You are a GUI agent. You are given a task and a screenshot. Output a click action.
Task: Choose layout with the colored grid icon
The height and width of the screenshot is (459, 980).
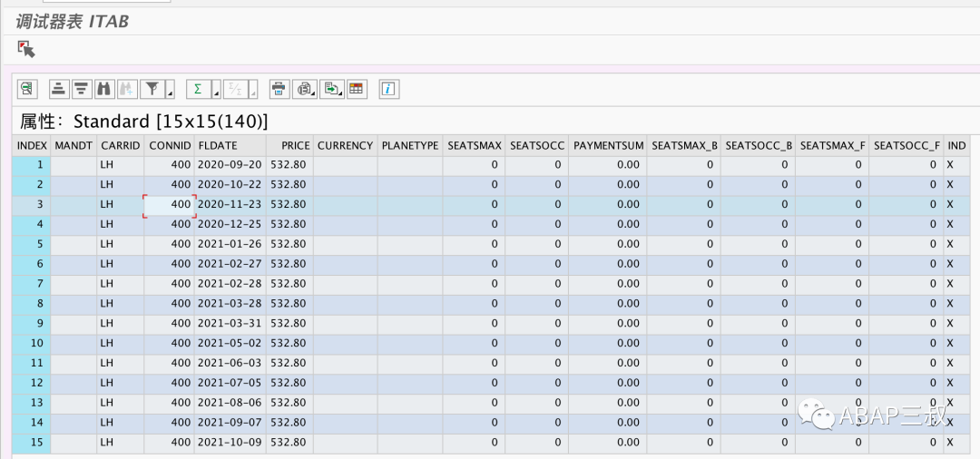[357, 89]
